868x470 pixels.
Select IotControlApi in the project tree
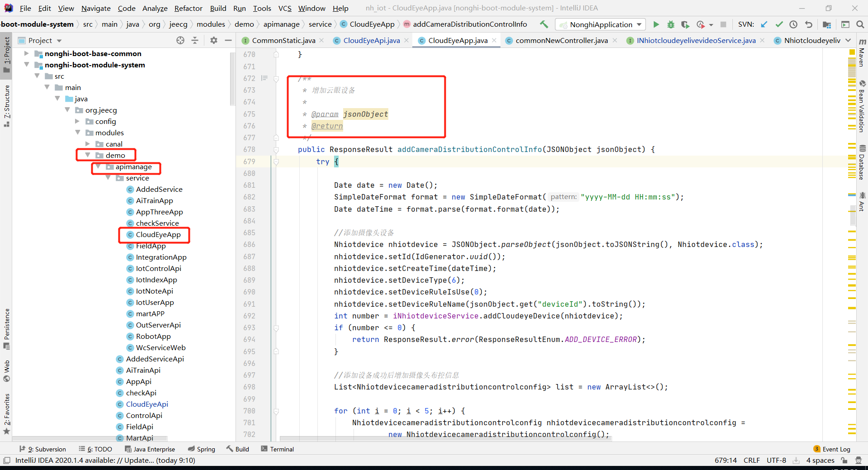[158, 268]
